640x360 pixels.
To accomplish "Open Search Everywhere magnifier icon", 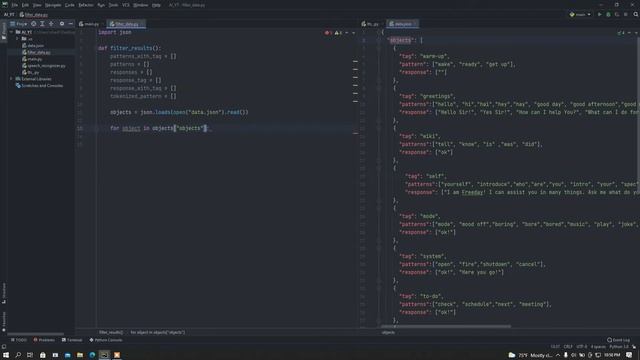I will [x=636, y=14].
